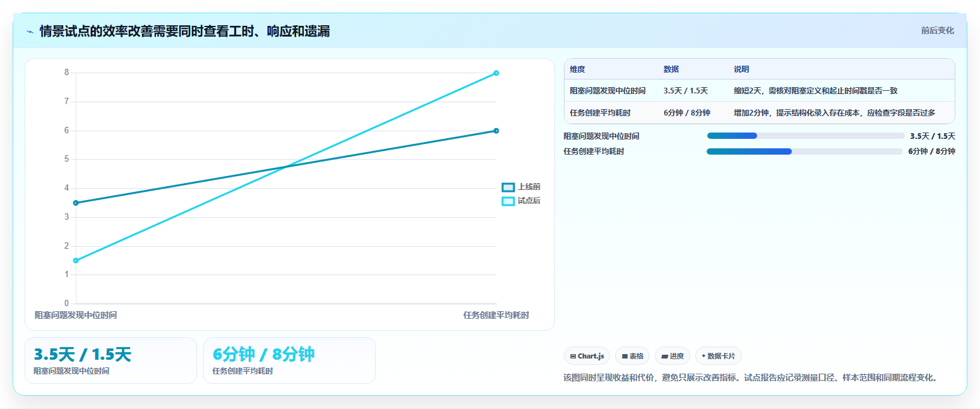980x409 pixels.
Task: Click the 试点后 data point at 8
Action: (496, 73)
